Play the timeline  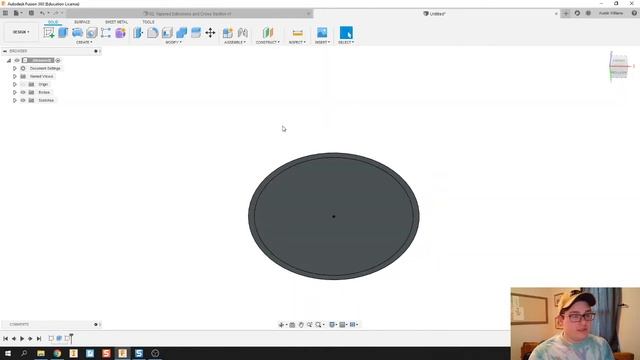pos(22,338)
